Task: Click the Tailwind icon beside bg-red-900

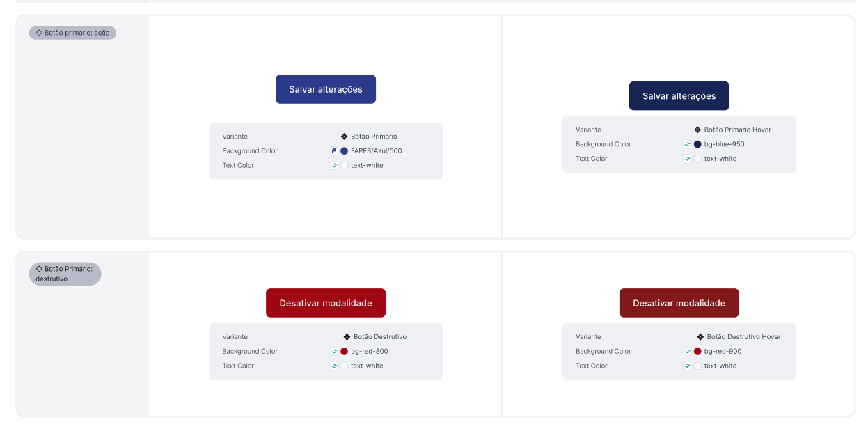Action: (688, 352)
